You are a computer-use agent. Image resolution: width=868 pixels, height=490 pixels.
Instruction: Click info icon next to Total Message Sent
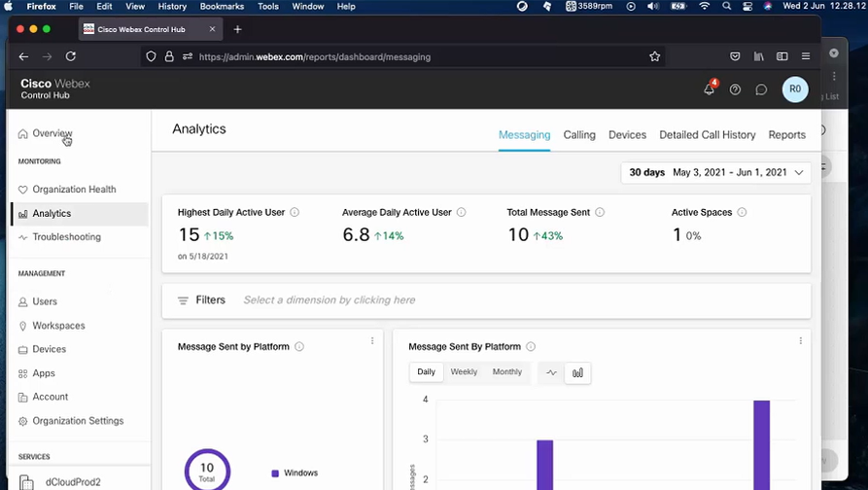[600, 212]
